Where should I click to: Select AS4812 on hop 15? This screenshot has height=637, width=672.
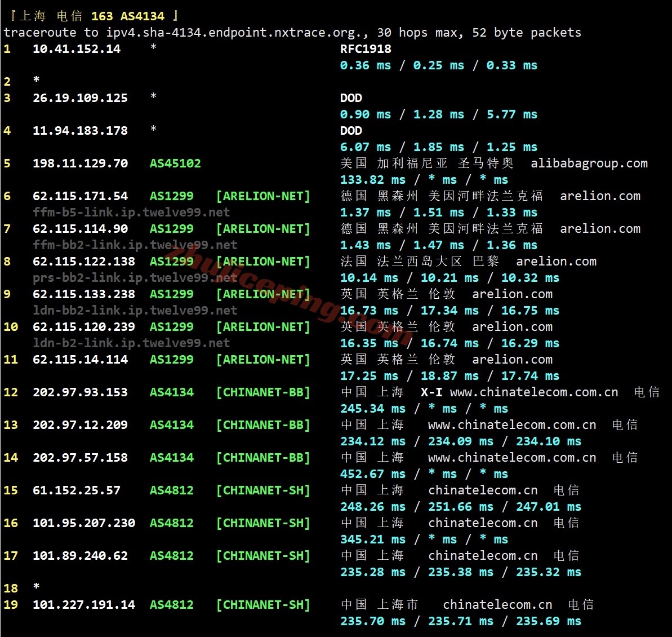coord(171,490)
